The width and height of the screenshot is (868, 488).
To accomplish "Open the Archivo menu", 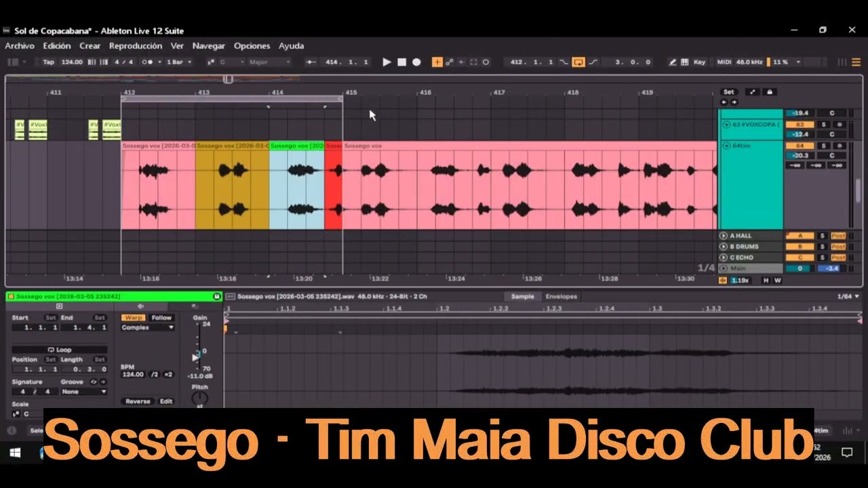I will (20, 46).
